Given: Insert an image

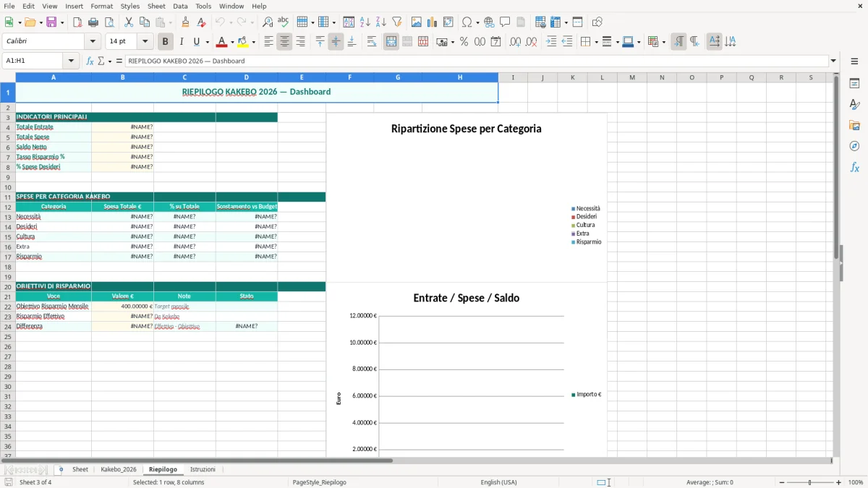Looking at the screenshot, I should (x=417, y=22).
